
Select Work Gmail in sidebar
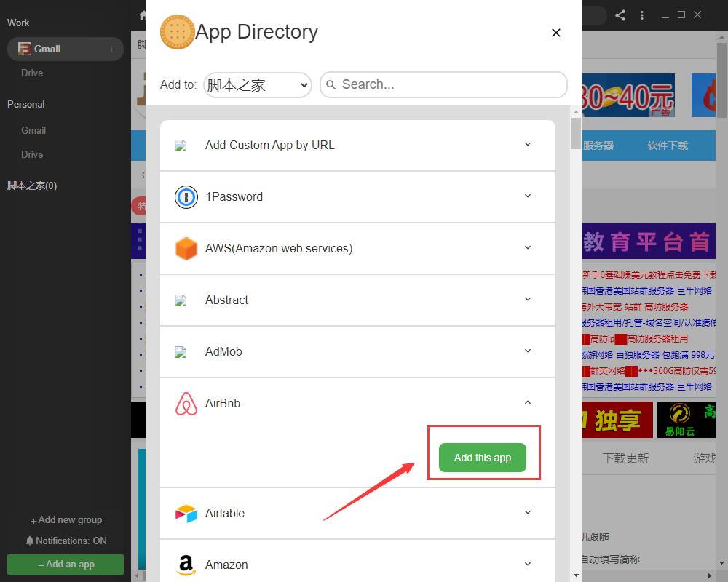coord(47,49)
